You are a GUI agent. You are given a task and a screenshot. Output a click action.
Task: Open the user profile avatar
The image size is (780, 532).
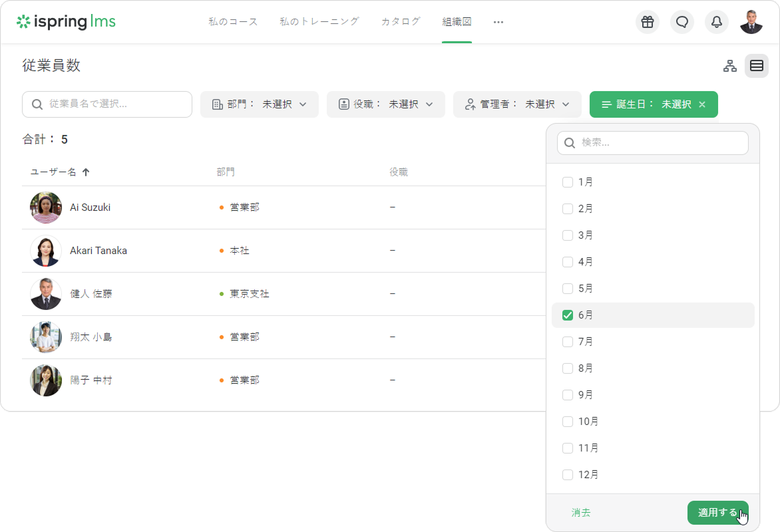pyautogui.click(x=751, y=22)
